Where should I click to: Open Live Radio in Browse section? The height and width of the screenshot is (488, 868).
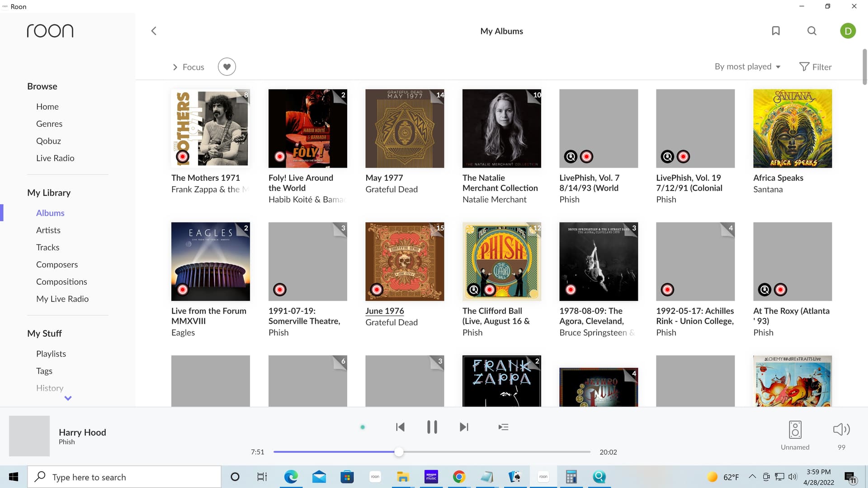click(x=55, y=158)
